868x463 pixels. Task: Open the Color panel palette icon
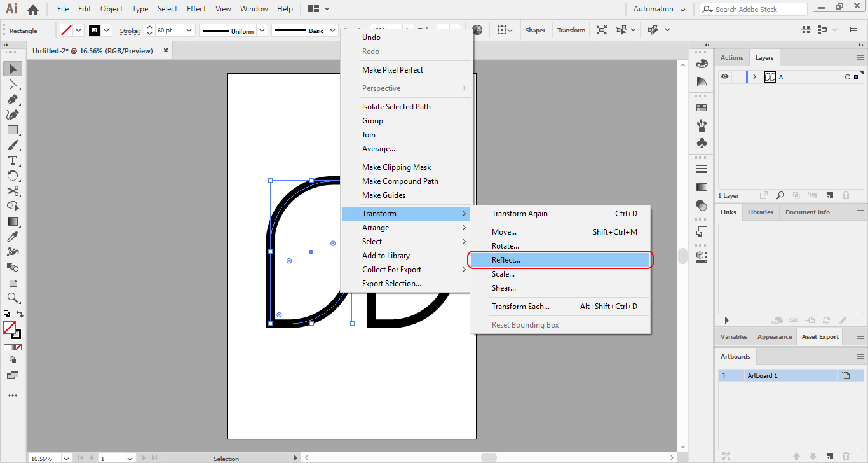pyautogui.click(x=702, y=64)
